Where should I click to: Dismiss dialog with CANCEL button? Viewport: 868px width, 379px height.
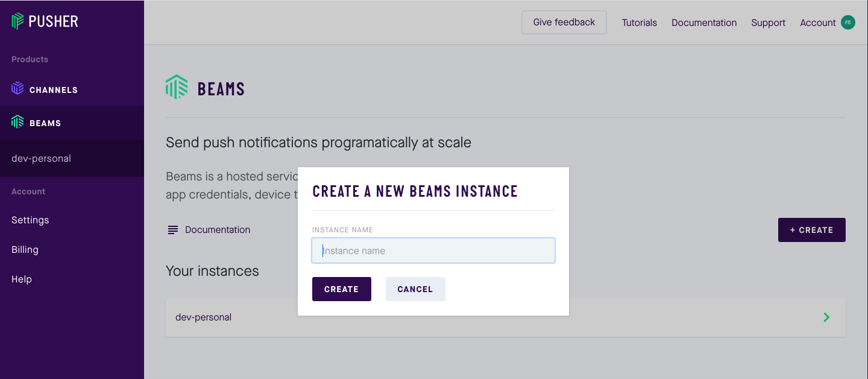[x=415, y=289]
